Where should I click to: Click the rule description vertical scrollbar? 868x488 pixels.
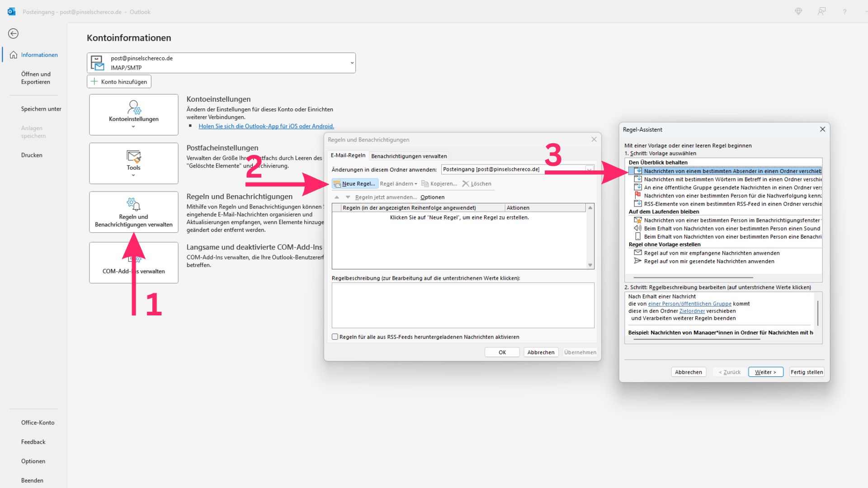point(818,313)
